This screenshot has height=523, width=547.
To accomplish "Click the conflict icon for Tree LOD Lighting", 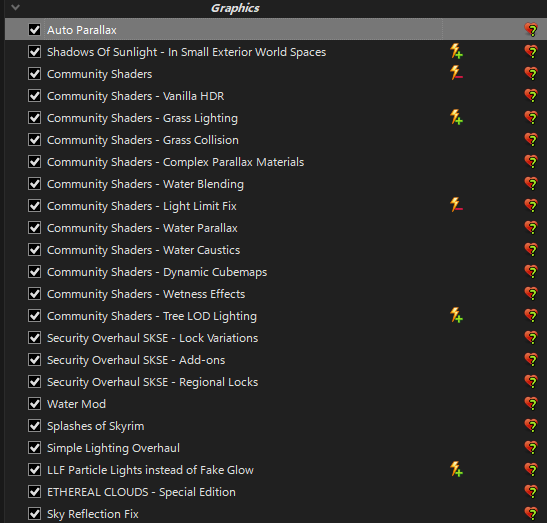I will click(x=456, y=315).
